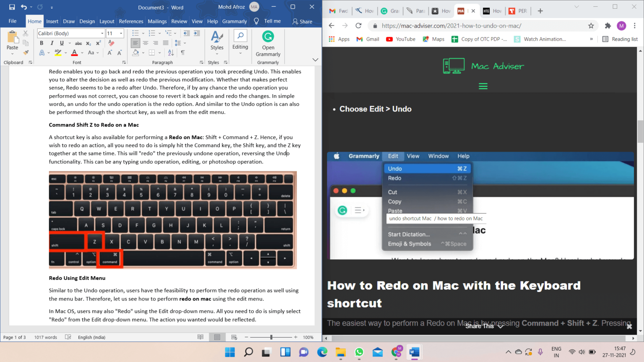The image size is (644, 362).
Task: Toggle the underline formatting
Action: tap(62, 43)
